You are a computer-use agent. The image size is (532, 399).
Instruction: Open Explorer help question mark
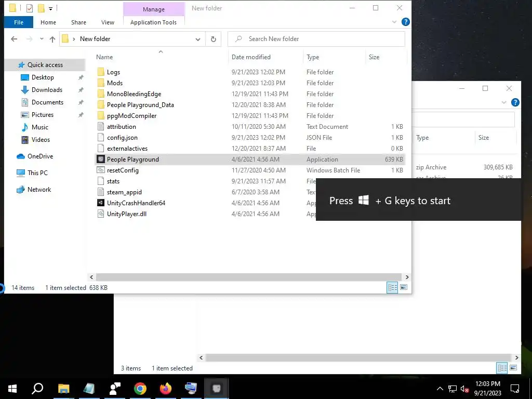click(x=405, y=22)
